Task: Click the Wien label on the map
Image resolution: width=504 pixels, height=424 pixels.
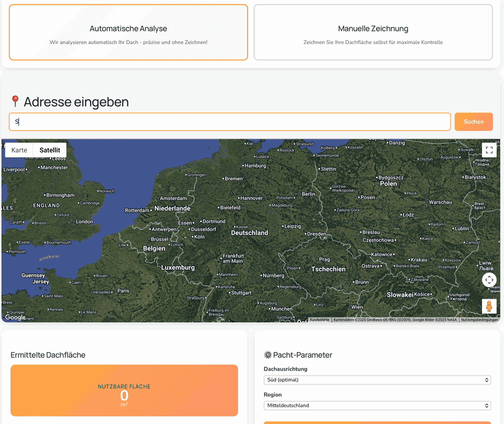Action: tap(357, 307)
